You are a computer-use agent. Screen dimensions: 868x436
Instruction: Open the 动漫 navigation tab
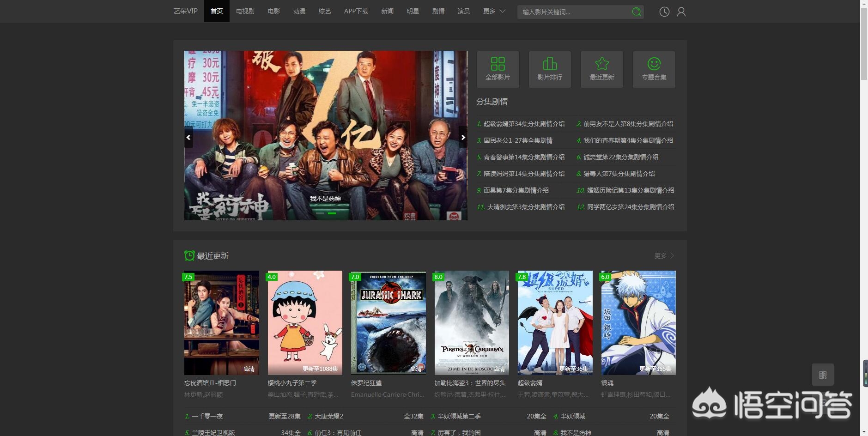(x=299, y=11)
